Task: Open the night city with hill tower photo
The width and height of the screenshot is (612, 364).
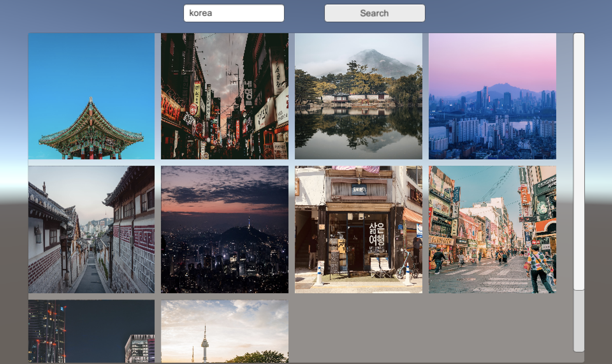Action: 225,229
